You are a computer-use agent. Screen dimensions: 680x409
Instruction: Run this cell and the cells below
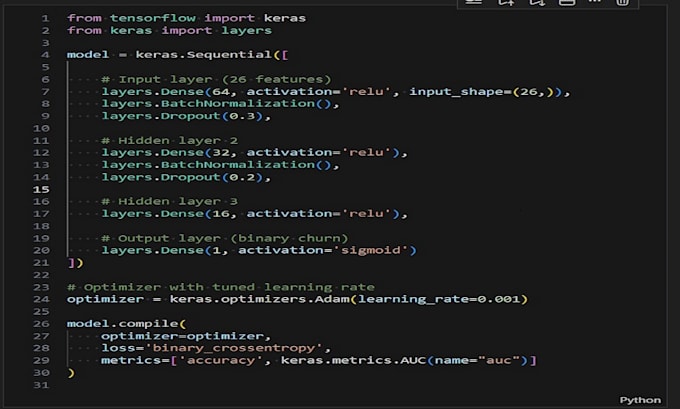pos(536,2)
